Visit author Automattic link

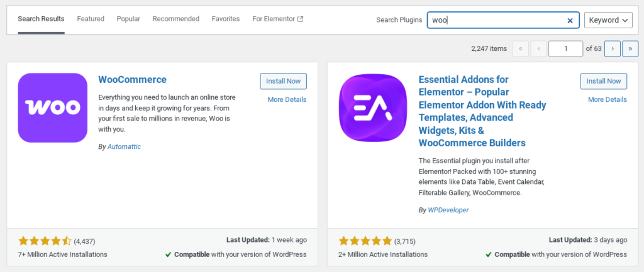pos(124,146)
